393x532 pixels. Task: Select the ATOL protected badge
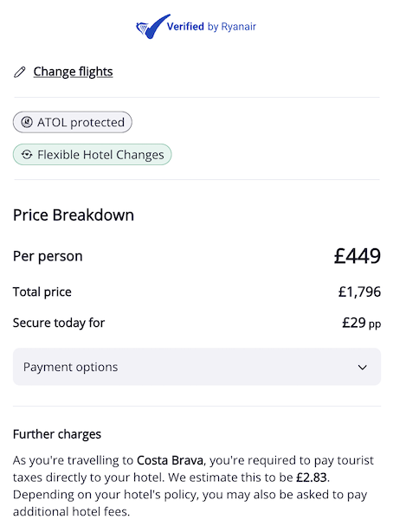point(73,122)
